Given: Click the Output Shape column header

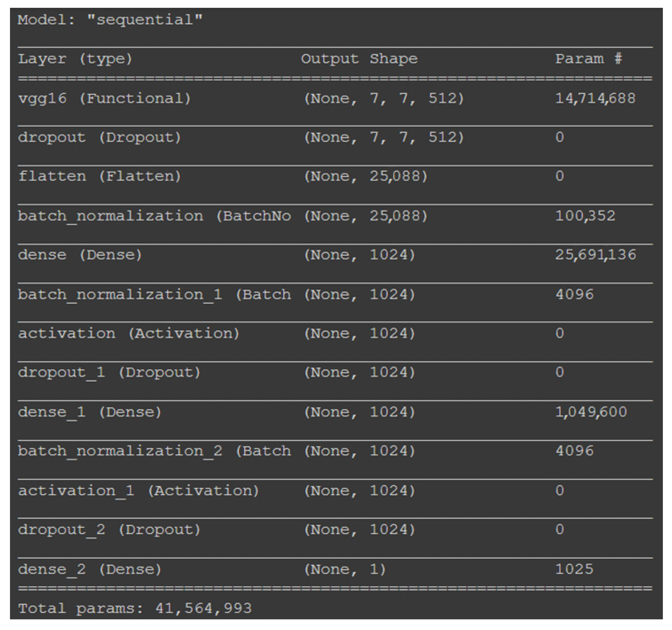Looking at the screenshot, I should pos(359,59).
